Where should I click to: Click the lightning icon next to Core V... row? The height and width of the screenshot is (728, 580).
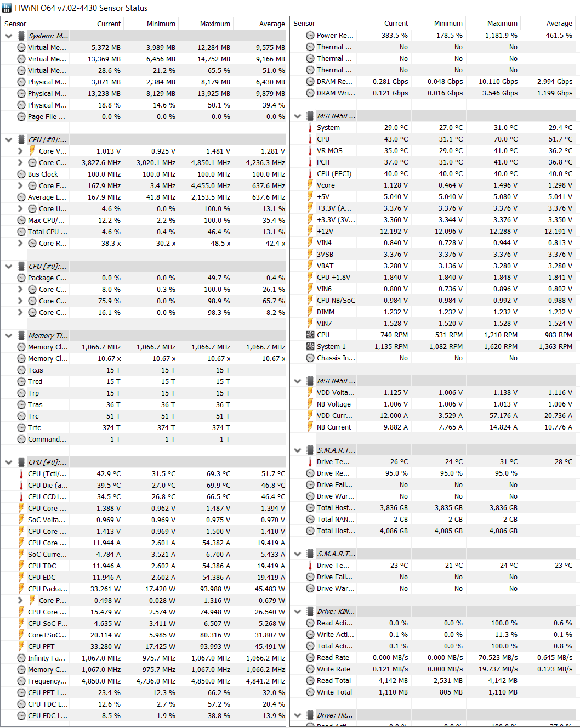(x=32, y=151)
